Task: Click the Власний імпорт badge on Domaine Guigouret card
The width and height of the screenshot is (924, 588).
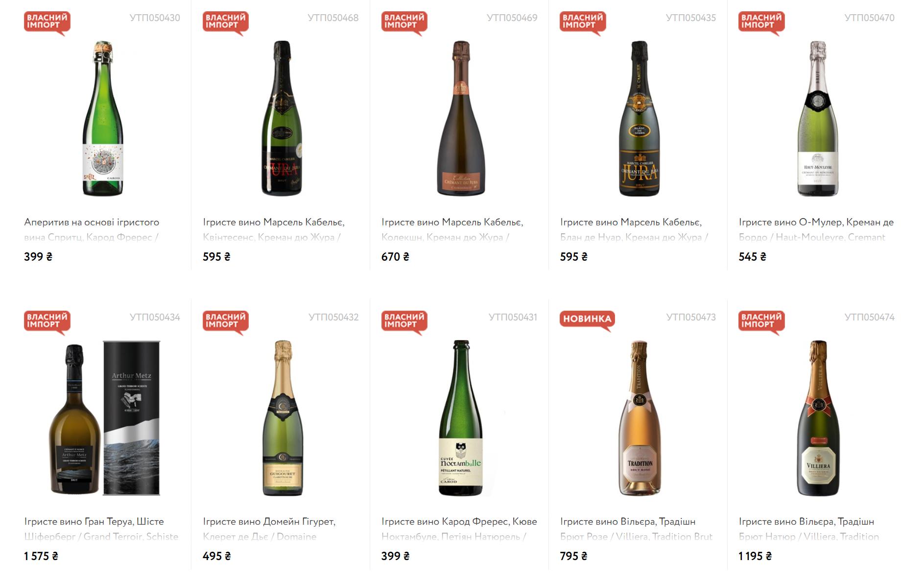Action: coord(225,321)
